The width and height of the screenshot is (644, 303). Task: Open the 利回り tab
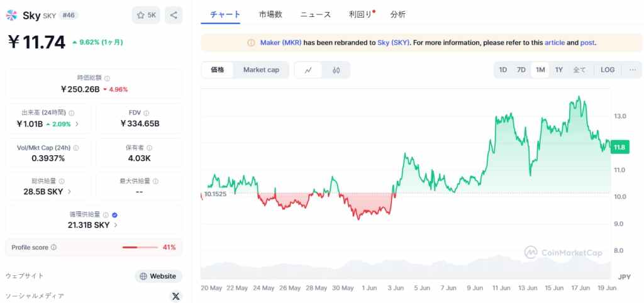pyautogui.click(x=362, y=14)
